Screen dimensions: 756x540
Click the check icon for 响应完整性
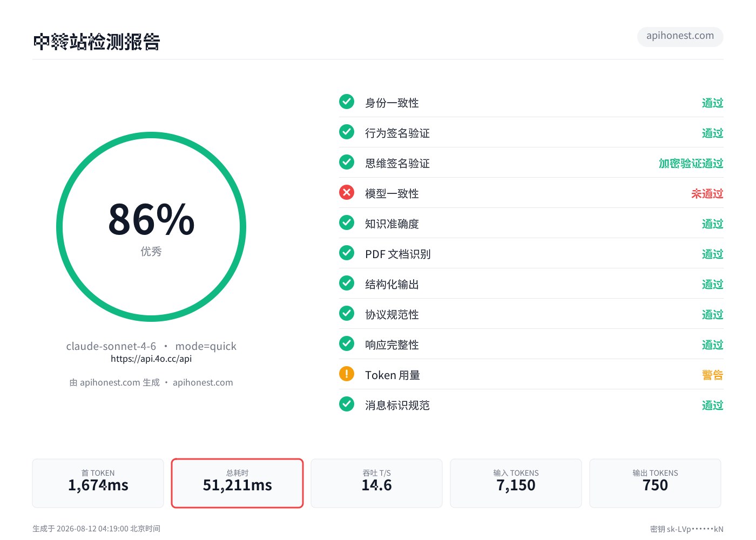point(347,343)
